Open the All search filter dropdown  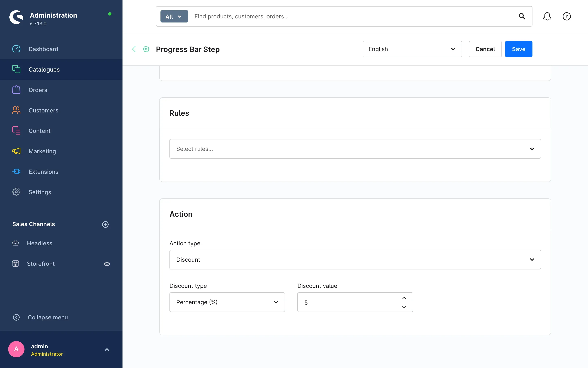point(174,17)
